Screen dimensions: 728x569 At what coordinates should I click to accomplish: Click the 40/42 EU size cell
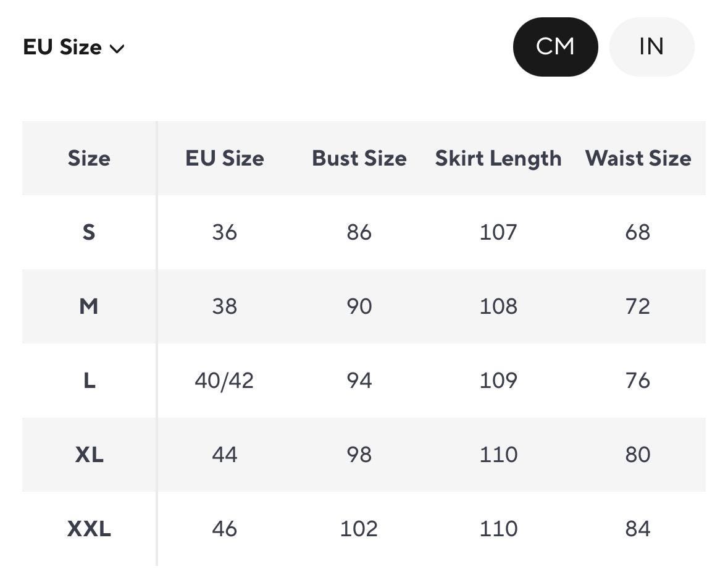click(x=224, y=381)
